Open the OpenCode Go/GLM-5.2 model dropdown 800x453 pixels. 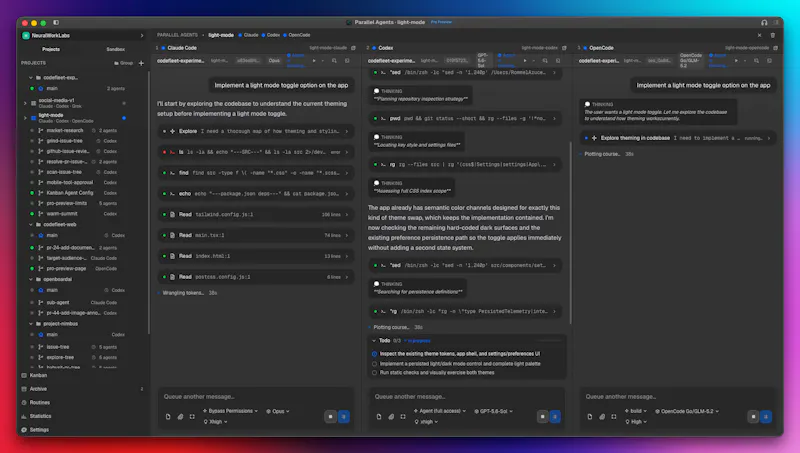[687, 411]
